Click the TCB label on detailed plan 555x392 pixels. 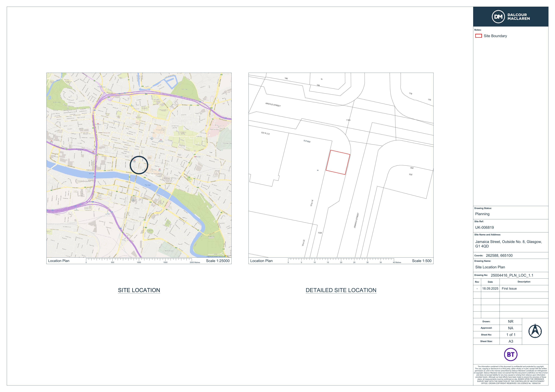coord(320,233)
